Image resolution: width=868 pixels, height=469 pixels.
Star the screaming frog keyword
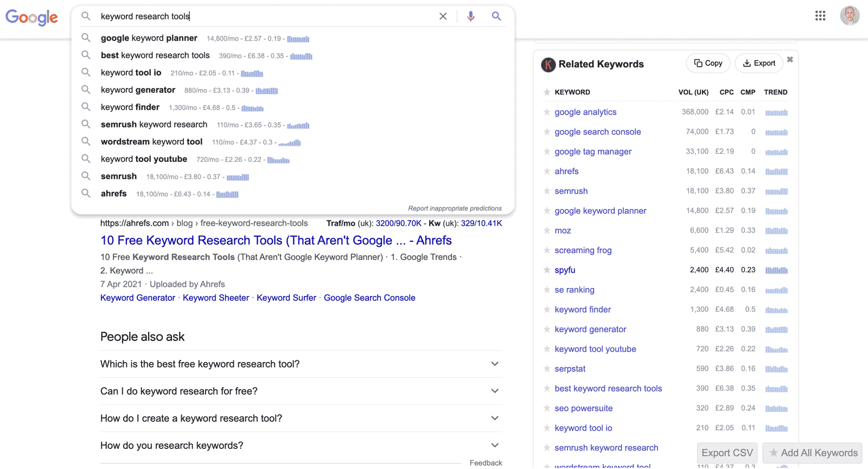click(547, 250)
